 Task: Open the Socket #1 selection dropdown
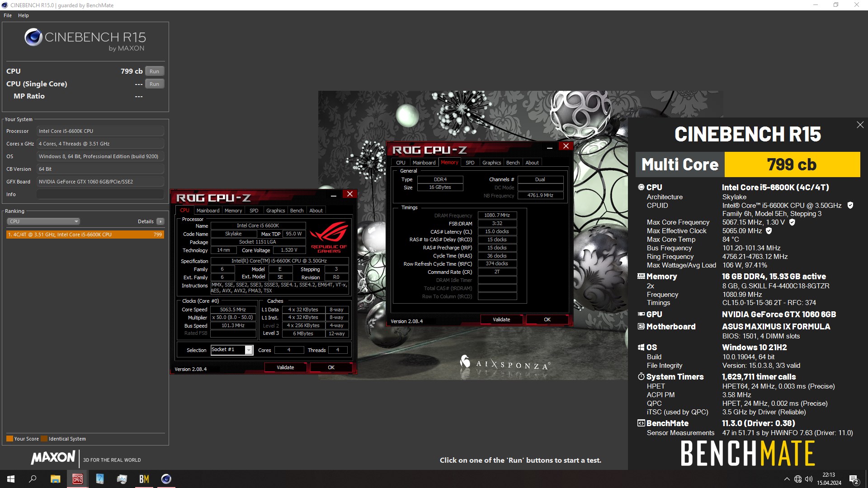tap(232, 350)
